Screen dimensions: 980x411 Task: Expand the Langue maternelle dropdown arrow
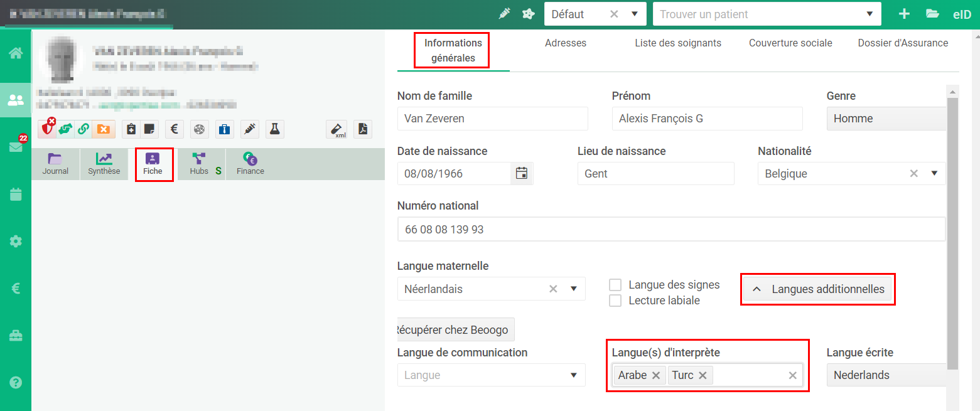pyautogui.click(x=573, y=289)
